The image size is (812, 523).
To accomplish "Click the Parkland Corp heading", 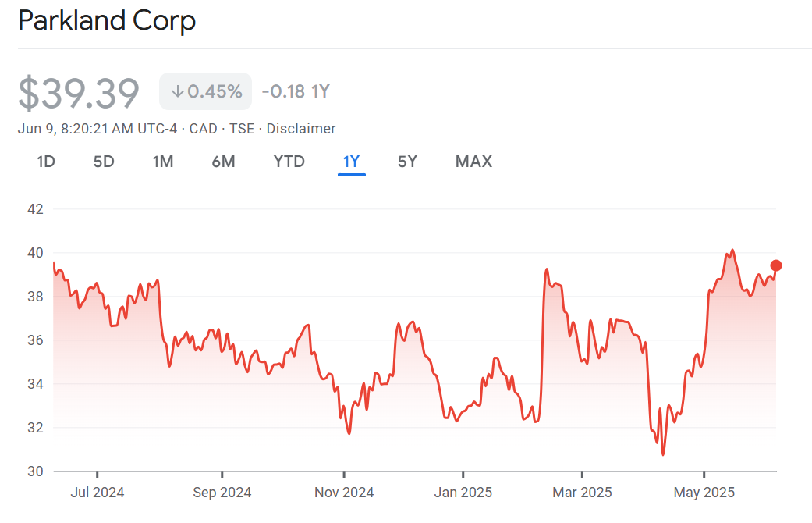I will pos(107,21).
